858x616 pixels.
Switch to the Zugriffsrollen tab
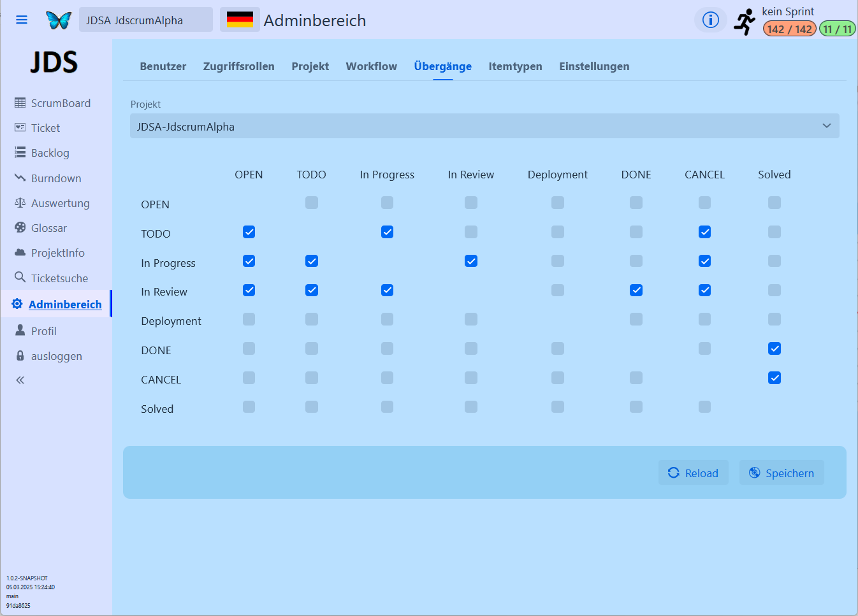[239, 66]
